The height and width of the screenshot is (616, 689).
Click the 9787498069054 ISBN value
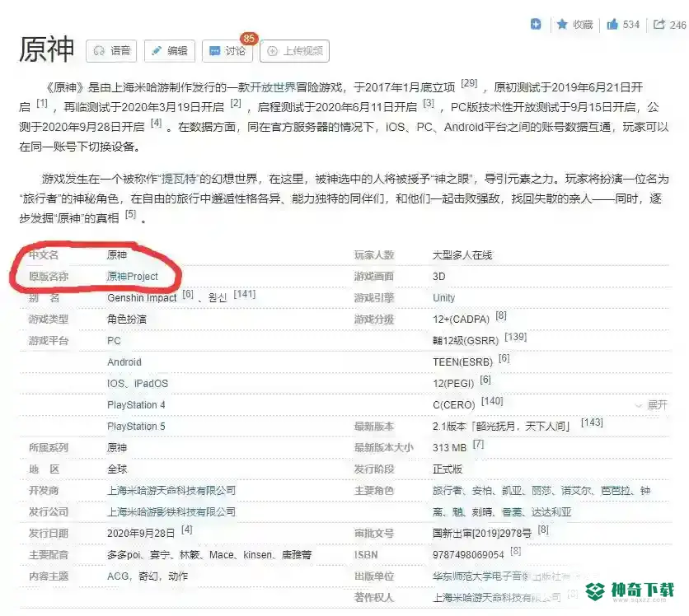click(468, 555)
